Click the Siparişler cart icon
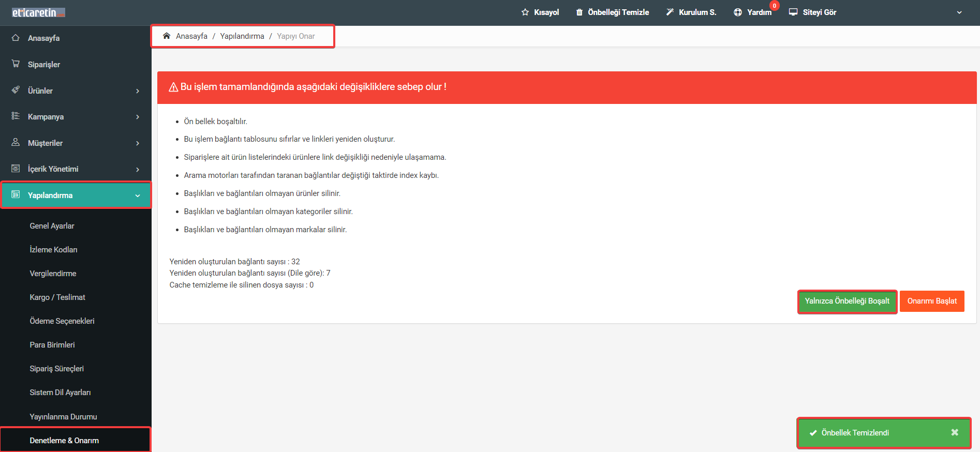980x452 pixels. (16, 64)
